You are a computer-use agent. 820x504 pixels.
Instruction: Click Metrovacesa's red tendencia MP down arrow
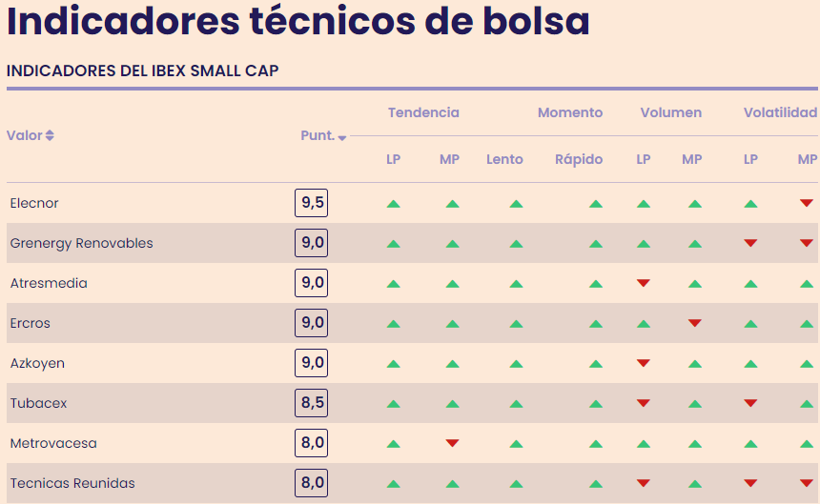pos(452,443)
